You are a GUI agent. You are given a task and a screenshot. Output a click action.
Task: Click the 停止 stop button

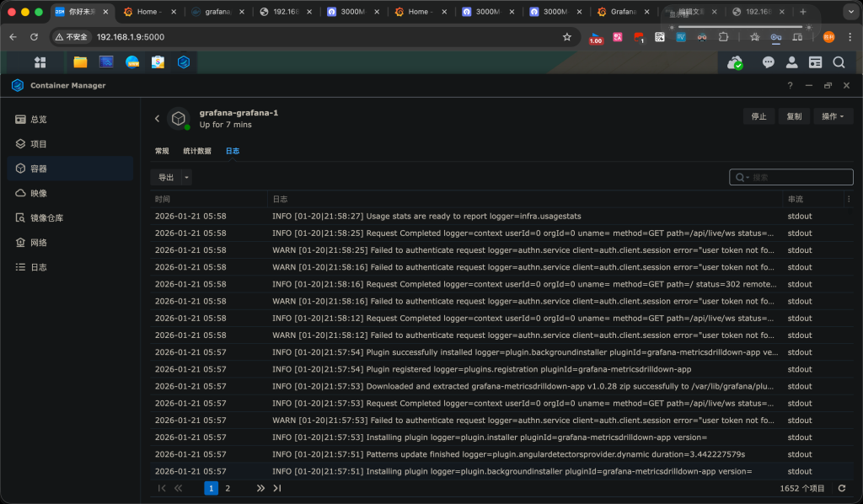pos(758,116)
